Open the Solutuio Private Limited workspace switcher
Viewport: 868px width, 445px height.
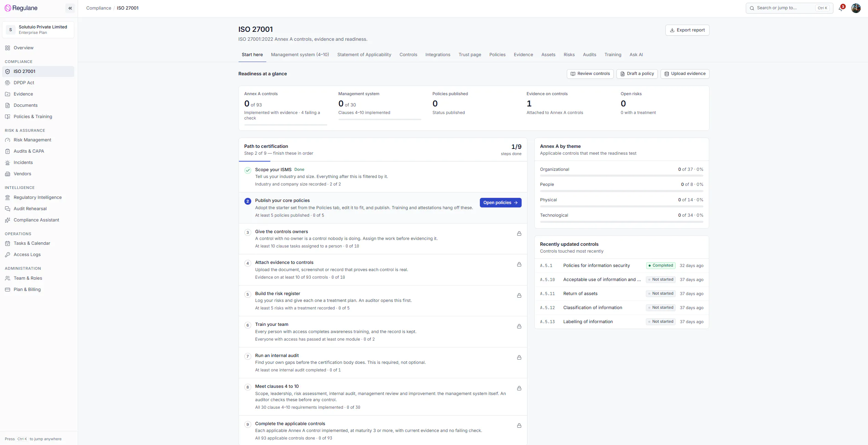tap(38, 30)
